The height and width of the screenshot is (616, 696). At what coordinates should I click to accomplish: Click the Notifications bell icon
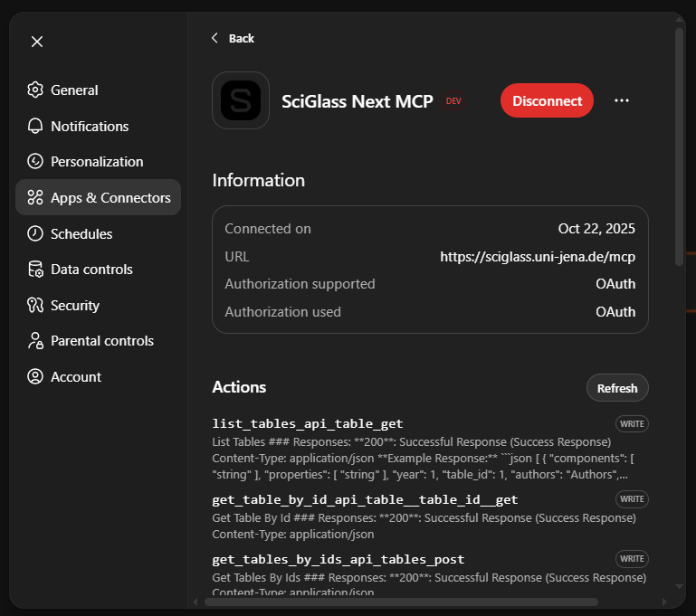pos(35,126)
